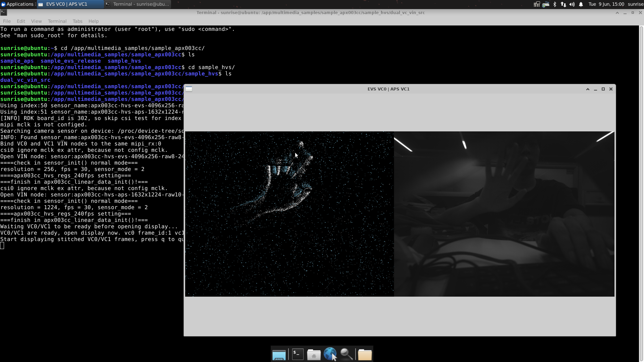644x362 pixels.
Task: Open the keyboard input method tray icon
Action: tap(546, 4)
